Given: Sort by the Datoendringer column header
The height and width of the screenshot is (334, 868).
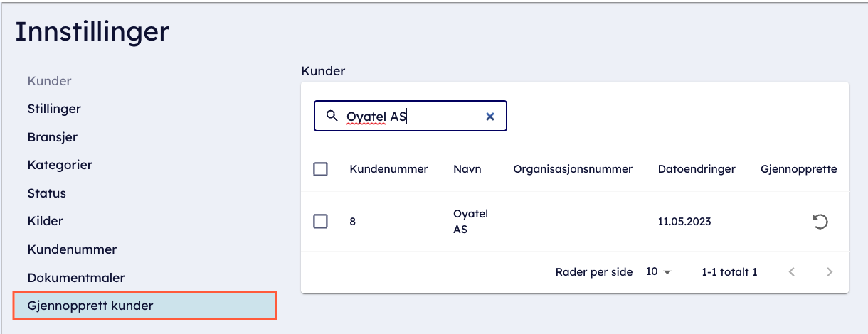Looking at the screenshot, I should 697,169.
